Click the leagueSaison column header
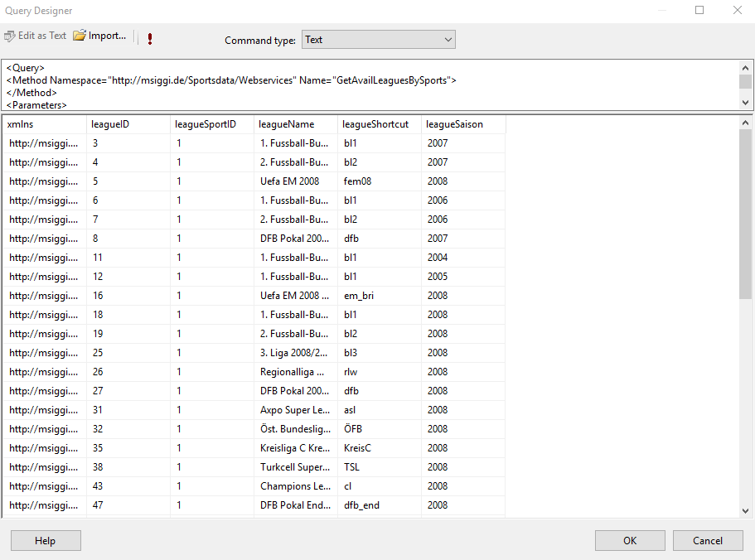Screen dimensions: 755x560 tap(462, 124)
